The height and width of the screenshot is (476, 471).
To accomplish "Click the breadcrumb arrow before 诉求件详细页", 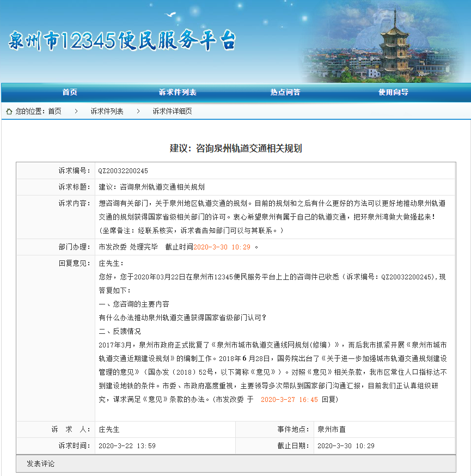I will [x=138, y=111].
